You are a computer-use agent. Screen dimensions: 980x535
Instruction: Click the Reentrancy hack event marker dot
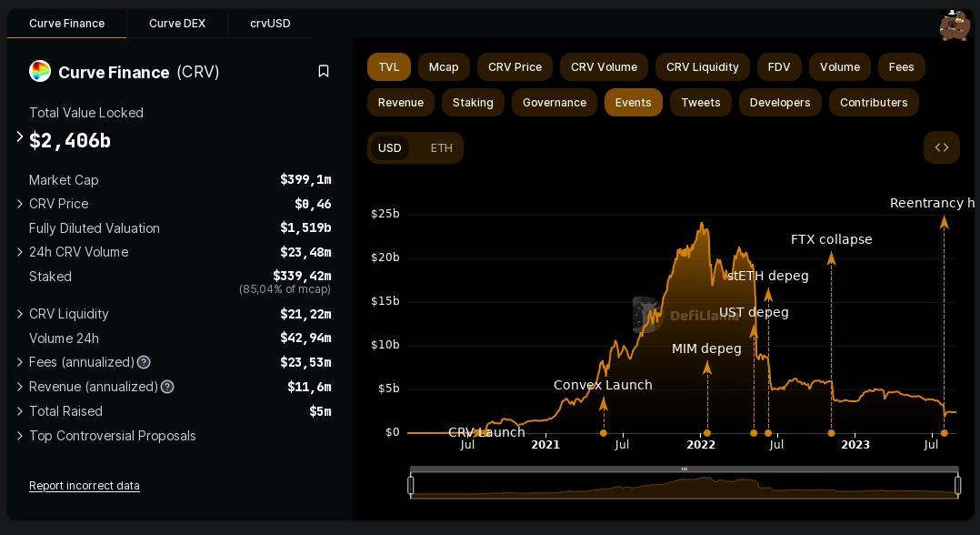click(945, 433)
